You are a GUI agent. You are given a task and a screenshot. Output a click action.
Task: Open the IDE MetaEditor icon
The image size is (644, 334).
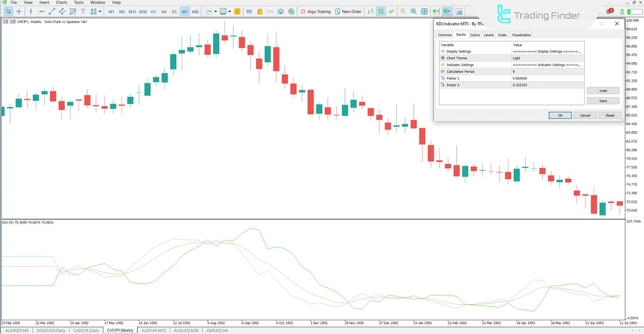249,11
